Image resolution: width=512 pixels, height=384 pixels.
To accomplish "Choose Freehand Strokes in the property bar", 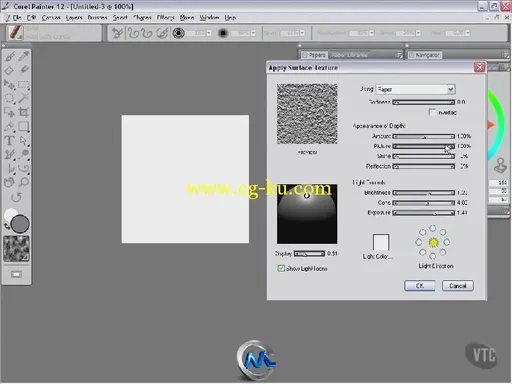I will tap(133, 33).
